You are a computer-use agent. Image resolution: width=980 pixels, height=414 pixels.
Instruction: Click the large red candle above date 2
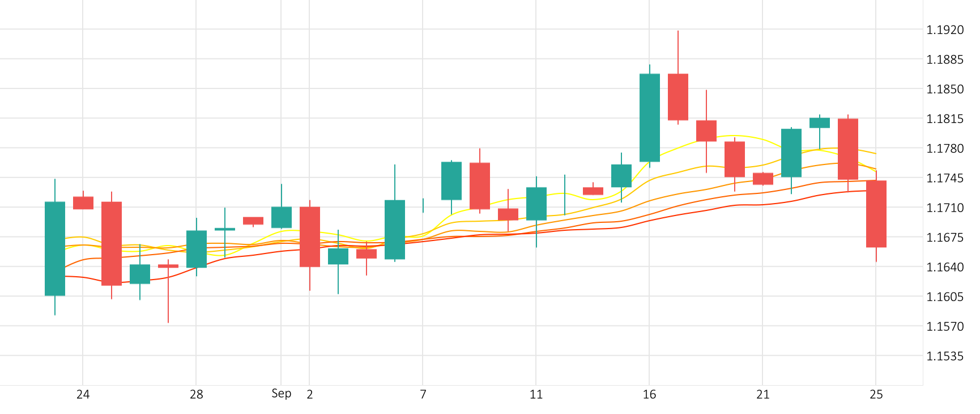point(309,236)
